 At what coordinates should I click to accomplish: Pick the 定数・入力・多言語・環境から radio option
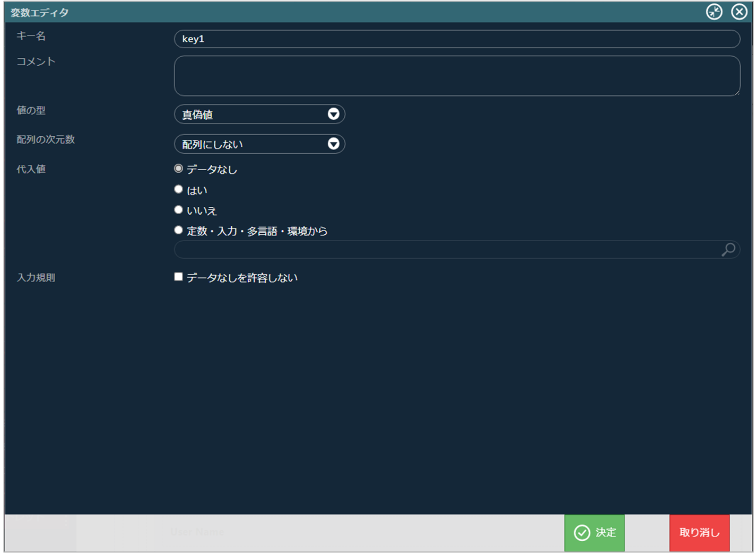(179, 230)
